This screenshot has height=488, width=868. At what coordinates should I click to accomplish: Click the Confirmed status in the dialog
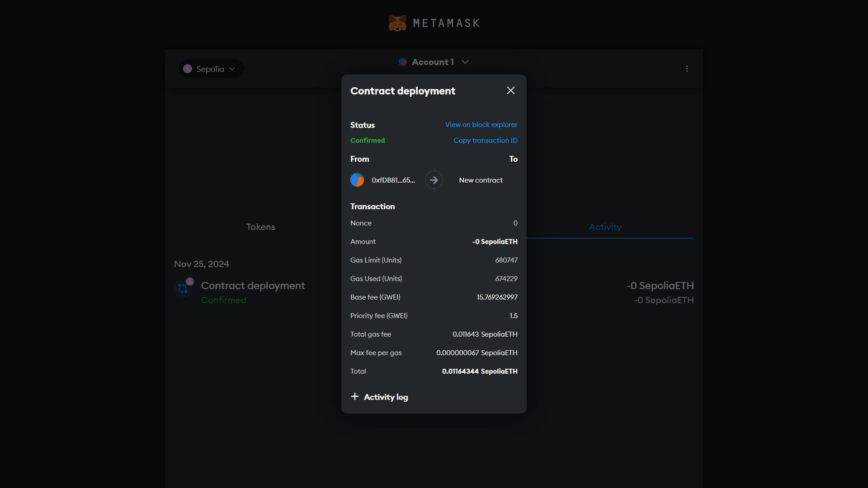click(x=368, y=141)
